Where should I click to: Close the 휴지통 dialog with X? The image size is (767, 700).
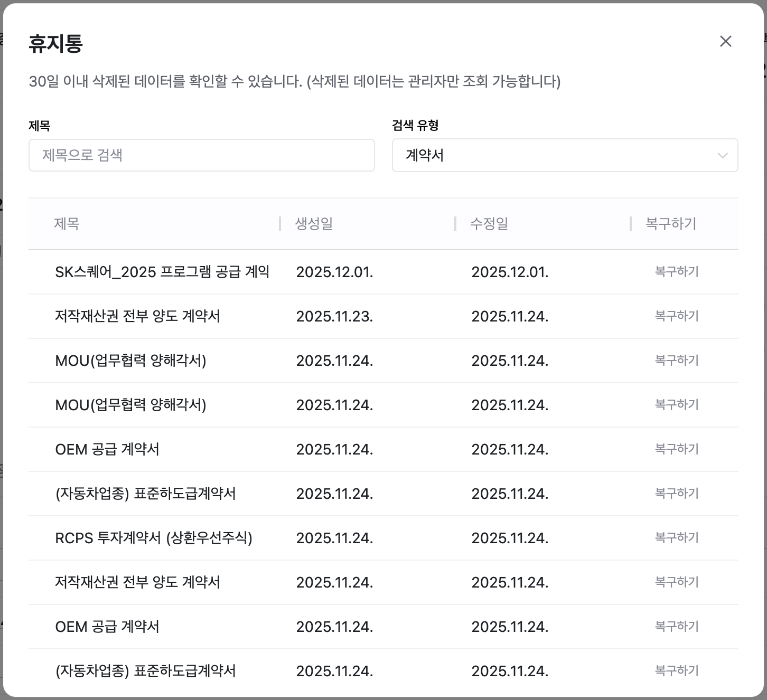pyautogui.click(x=725, y=41)
